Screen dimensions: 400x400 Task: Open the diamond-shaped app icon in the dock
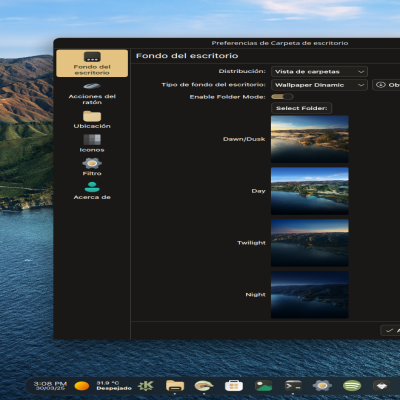pyautogui.click(x=381, y=386)
